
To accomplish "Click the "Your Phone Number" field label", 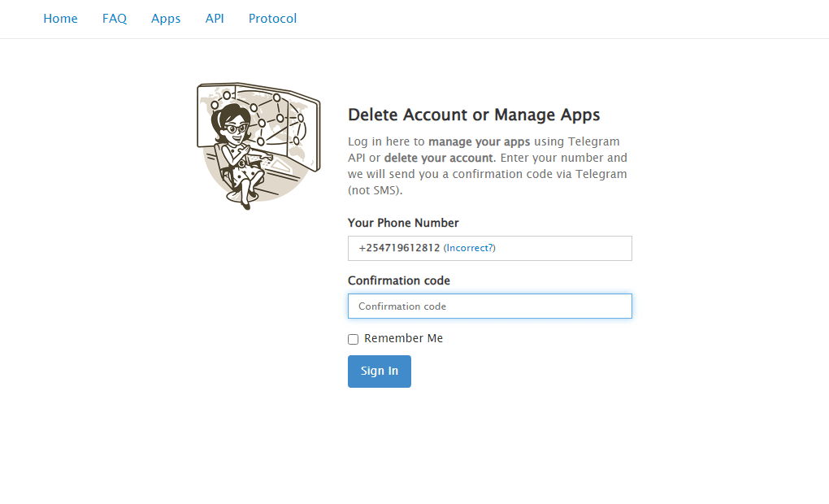I will pyautogui.click(x=403, y=223).
